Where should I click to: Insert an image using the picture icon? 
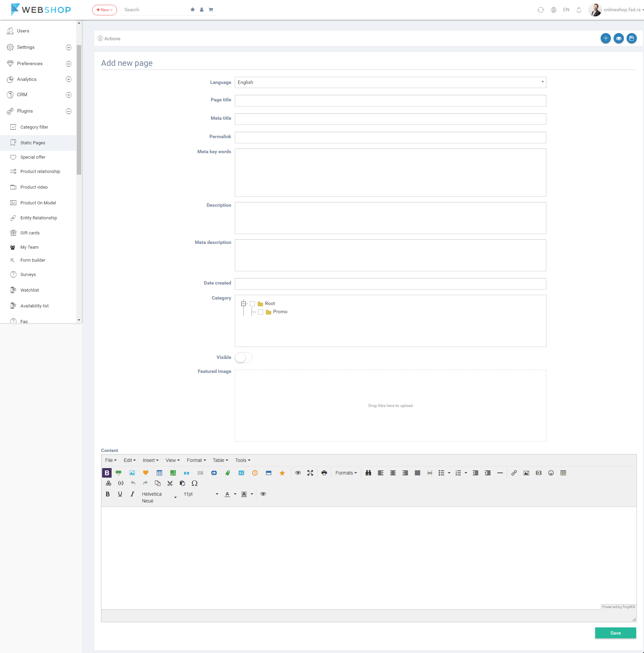coord(526,473)
